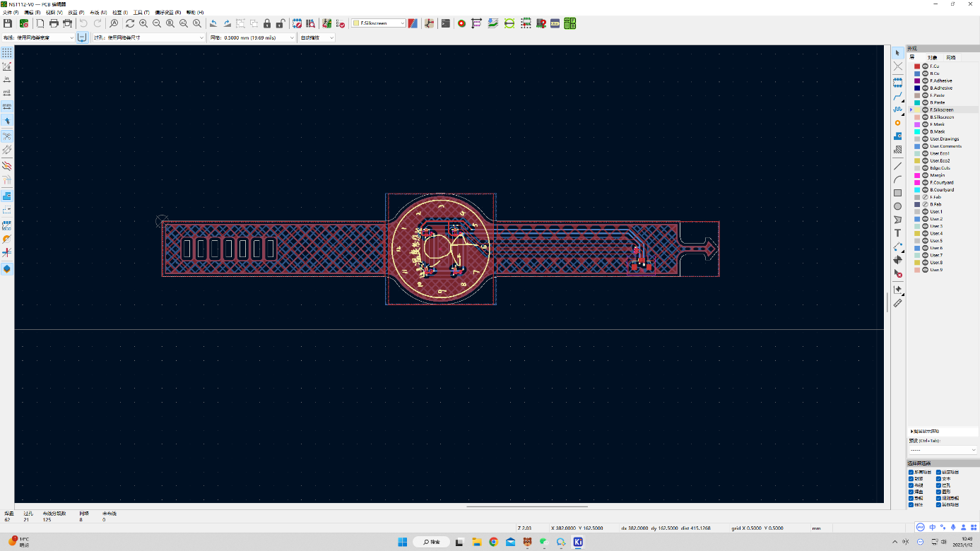Select the measure ruler tool

[898, 302]
